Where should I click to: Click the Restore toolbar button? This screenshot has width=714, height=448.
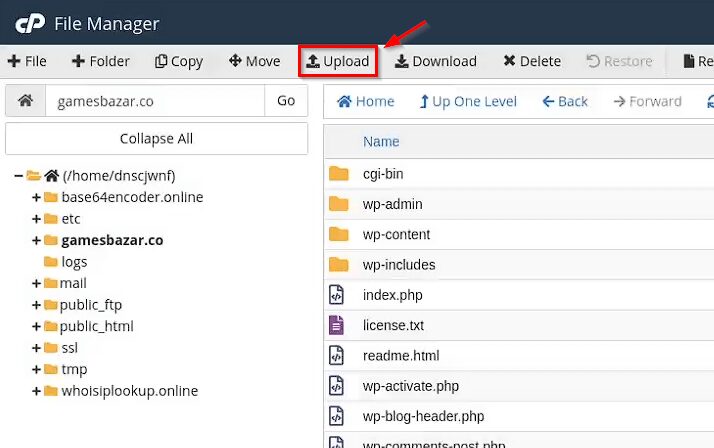619,61
